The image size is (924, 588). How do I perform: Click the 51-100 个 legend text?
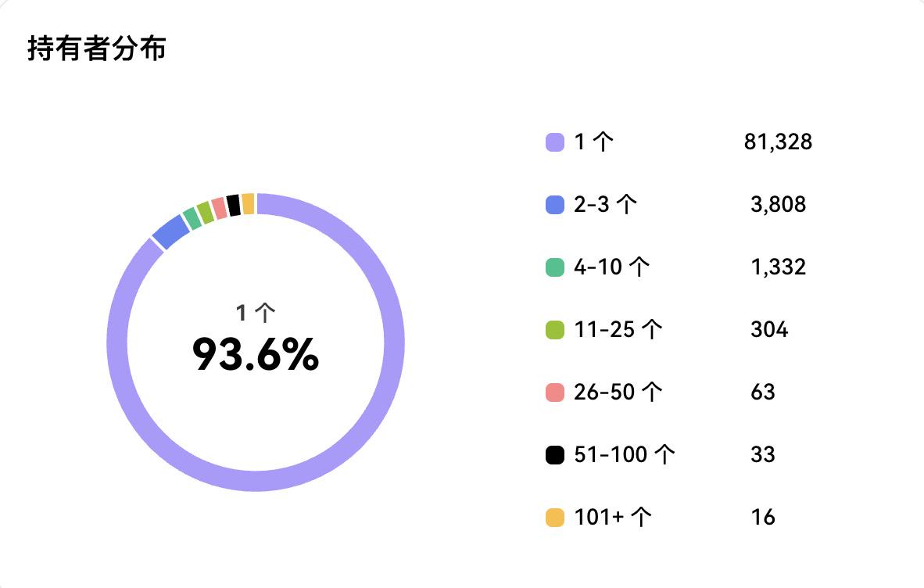click(624, 454)
